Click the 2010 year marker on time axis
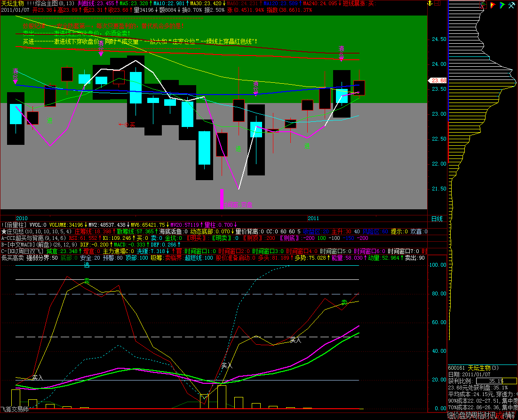 point(22,218)
